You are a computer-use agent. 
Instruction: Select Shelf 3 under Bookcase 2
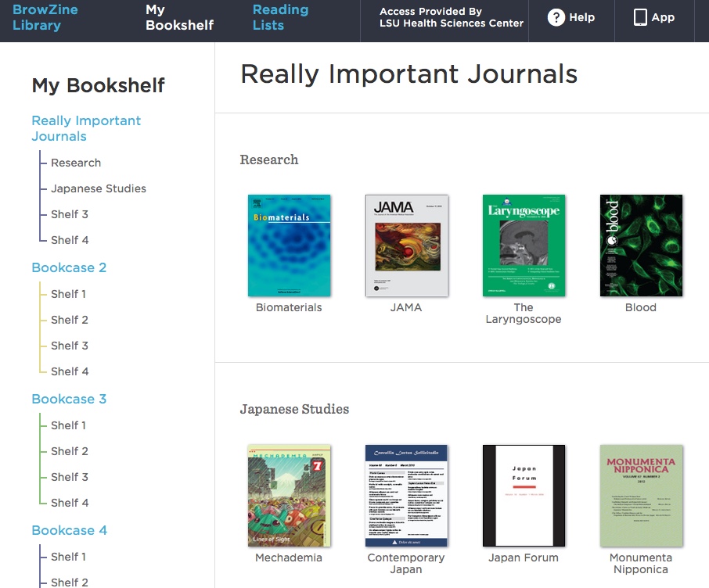tap(70, 346)
